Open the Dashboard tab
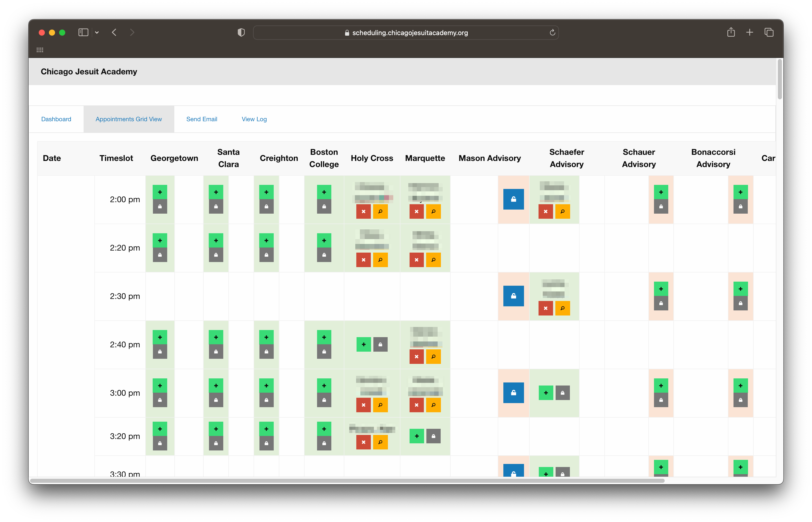 pyautogui.click(x=56, y=119)
